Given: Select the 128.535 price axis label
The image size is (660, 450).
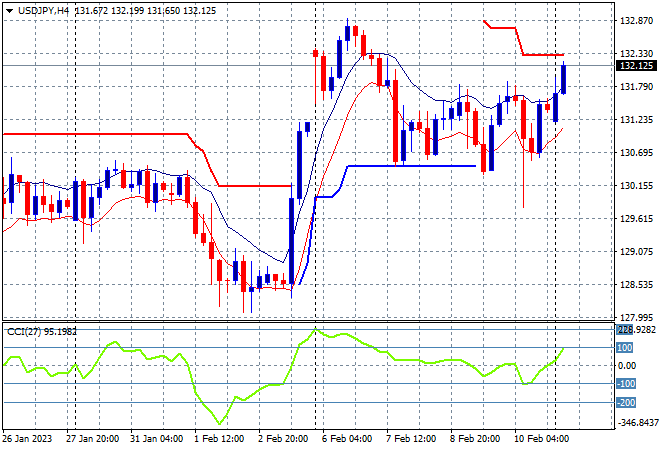Looking at the screenshot, I should [x=636, y=285].
